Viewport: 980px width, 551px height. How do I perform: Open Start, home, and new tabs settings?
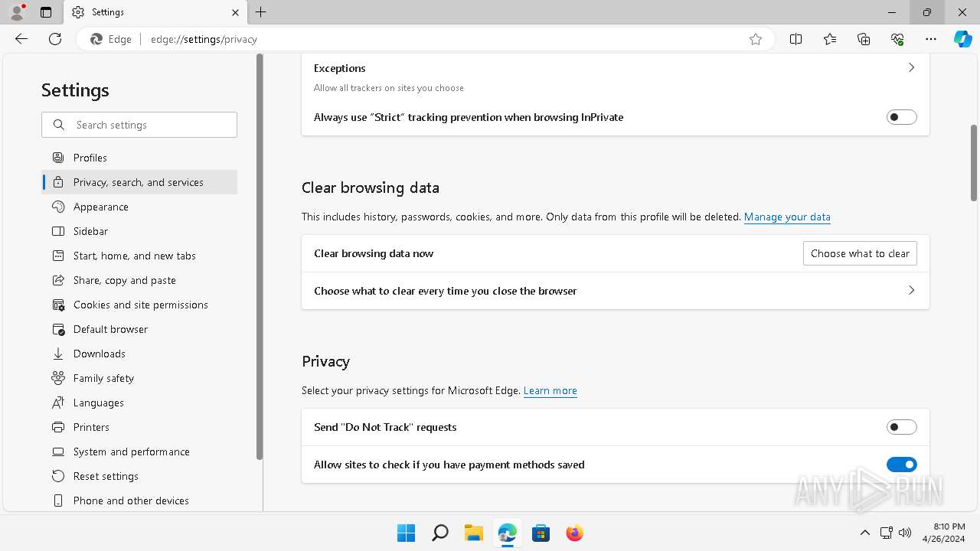point(139,256)
